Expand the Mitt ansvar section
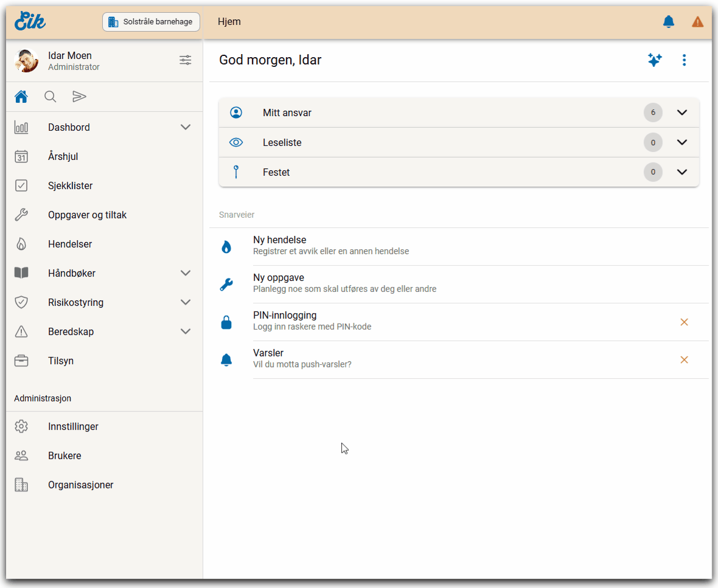 point(681,112)
